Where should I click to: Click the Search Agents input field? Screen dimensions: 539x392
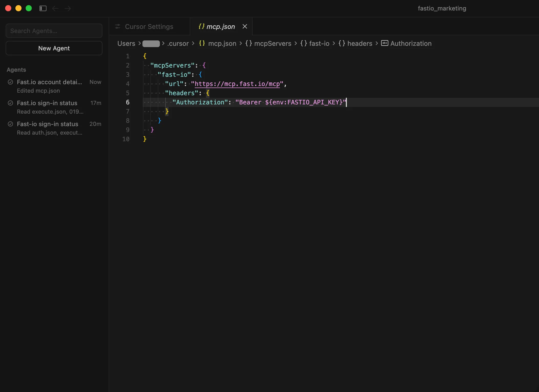pos(54,31)
